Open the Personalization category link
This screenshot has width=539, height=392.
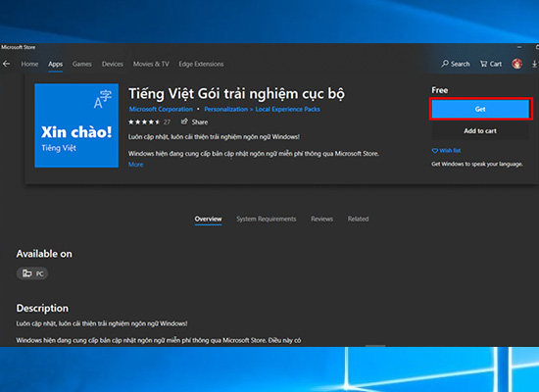[x=225, y=110]
